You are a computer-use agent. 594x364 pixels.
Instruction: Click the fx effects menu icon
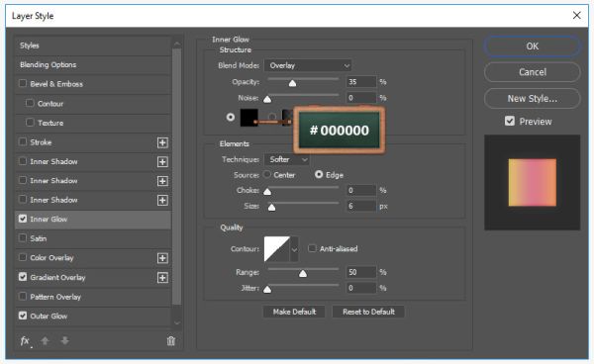[x=25, y=341]
